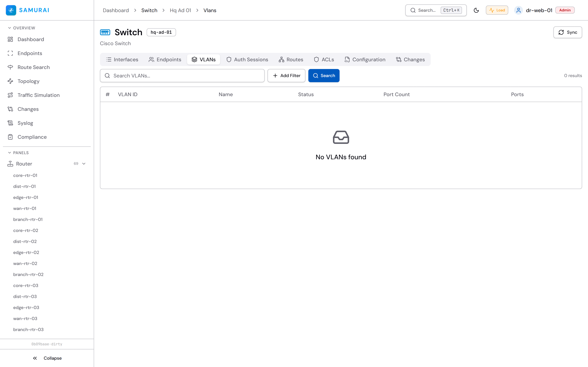Toggle dark mode with the moon icon
This screenshot has height=367, width=588.
[x=476, y=10]
